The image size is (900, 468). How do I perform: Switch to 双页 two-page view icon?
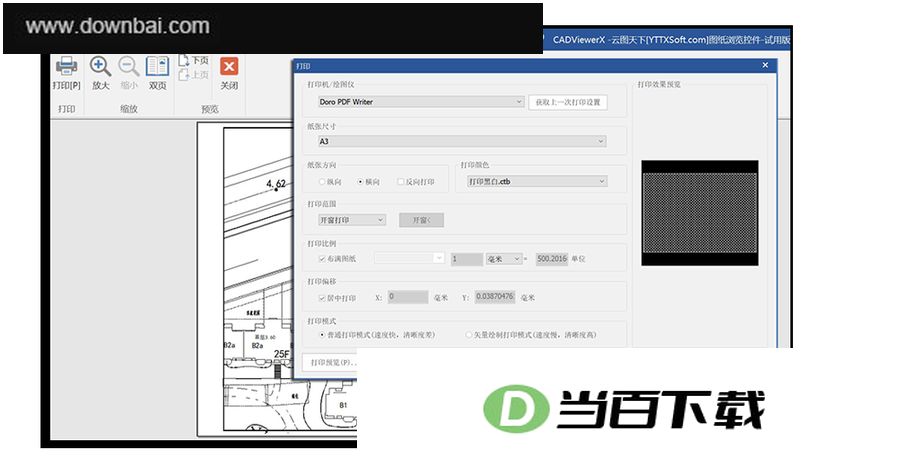157,67
